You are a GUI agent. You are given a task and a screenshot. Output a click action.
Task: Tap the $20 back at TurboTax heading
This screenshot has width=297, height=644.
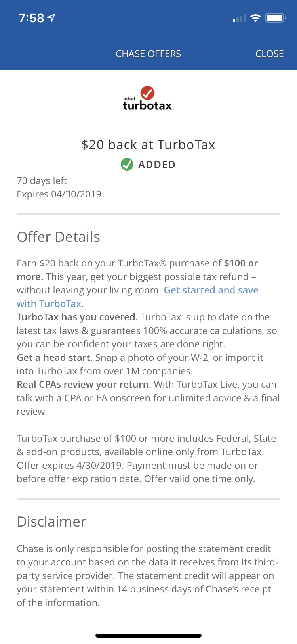click(148, 145)
